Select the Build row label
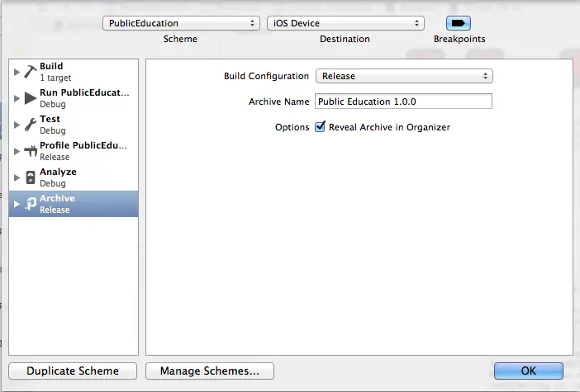The height and width of the screenshot is (392, 580). 51,66
